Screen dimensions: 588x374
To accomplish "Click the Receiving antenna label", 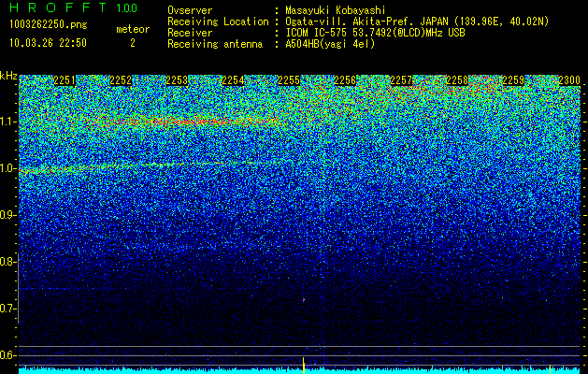I will click(x=215, y=44).
